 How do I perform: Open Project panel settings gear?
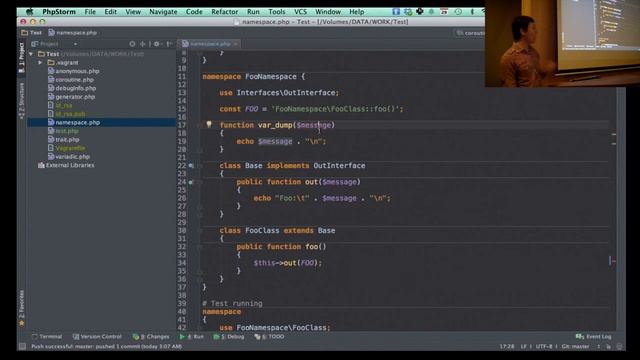click(x=157, y=44)
